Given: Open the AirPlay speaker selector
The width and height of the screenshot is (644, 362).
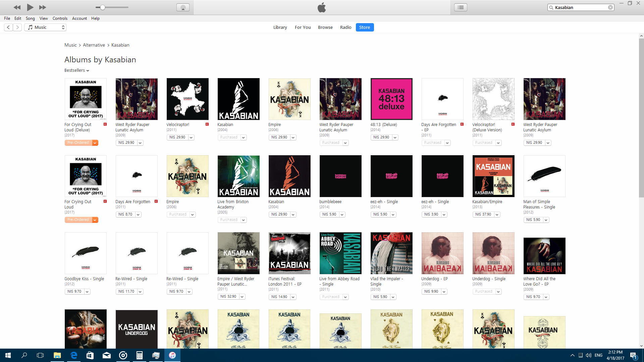Looking at the screenshot, I should (x=183, y=7).
